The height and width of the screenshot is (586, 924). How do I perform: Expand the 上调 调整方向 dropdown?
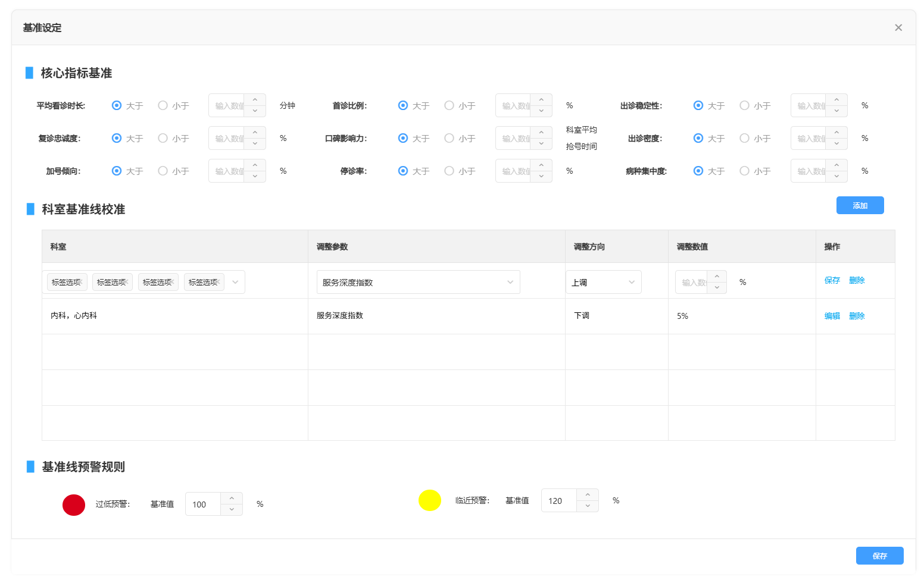pos(603,282)
